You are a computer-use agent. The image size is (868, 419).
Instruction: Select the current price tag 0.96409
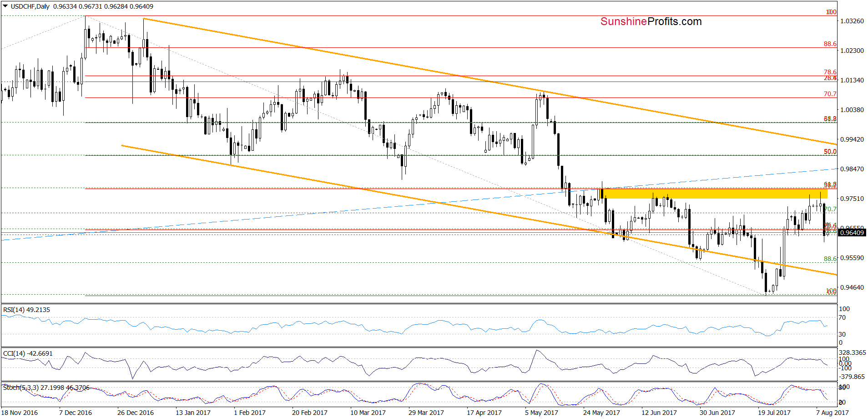(852, 233)
